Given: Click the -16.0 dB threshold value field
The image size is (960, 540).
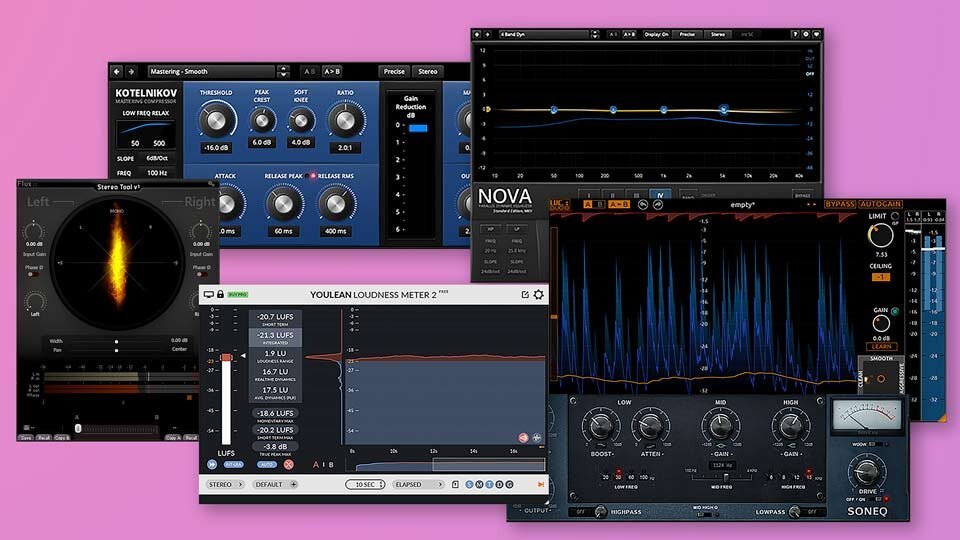Looking at the screenshot, I should (216, 148).
